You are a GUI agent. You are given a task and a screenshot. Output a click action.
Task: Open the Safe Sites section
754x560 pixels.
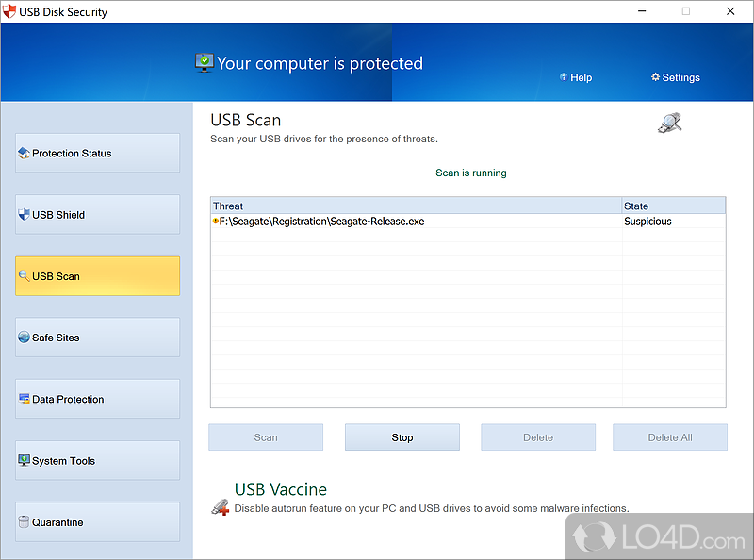click(x=98, y=338)
